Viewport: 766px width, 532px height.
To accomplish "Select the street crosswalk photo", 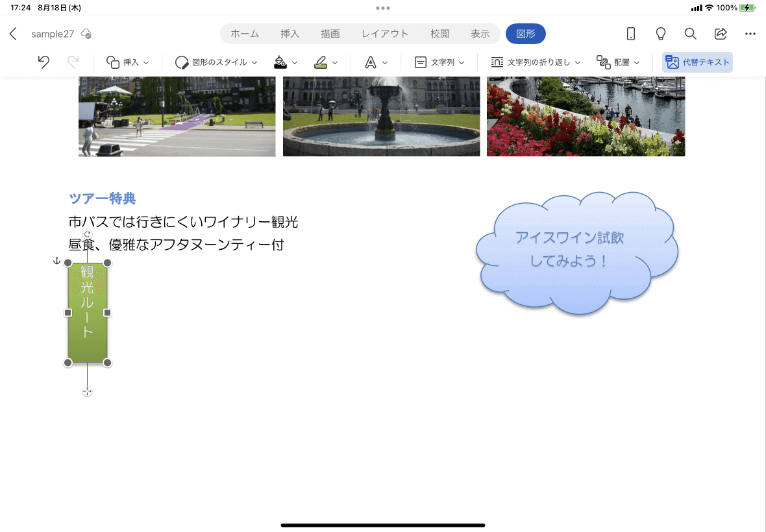I will pyautogui.click(x=177, y=116).
